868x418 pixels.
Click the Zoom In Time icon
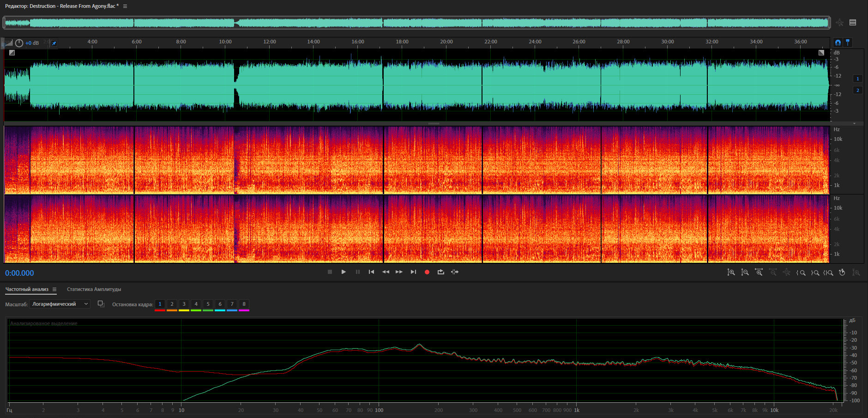759,273
